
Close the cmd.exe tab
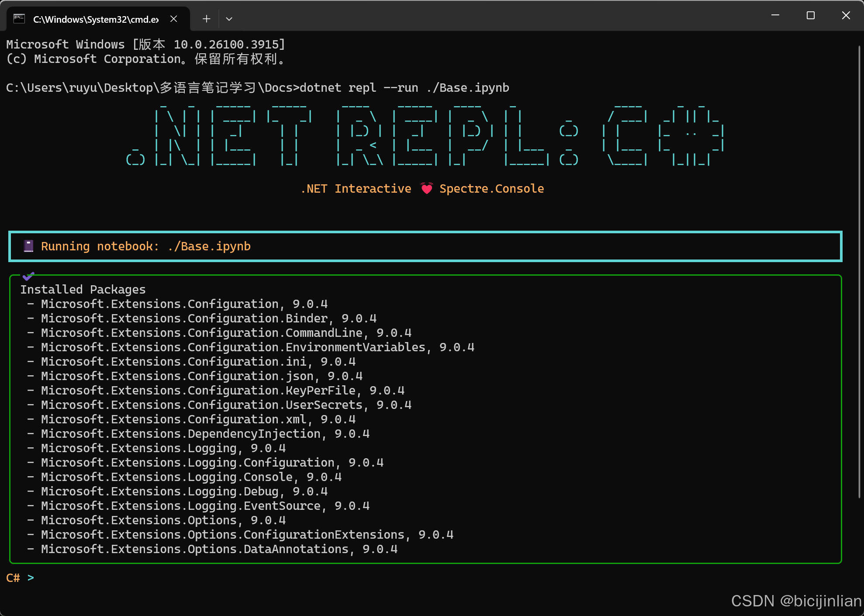click(173, 19)
